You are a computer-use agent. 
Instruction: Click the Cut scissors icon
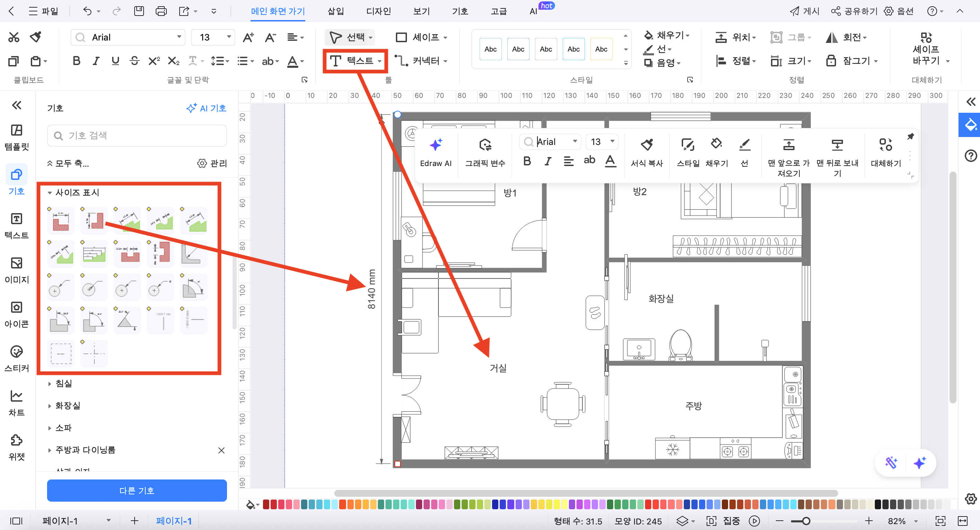(14, 37)
